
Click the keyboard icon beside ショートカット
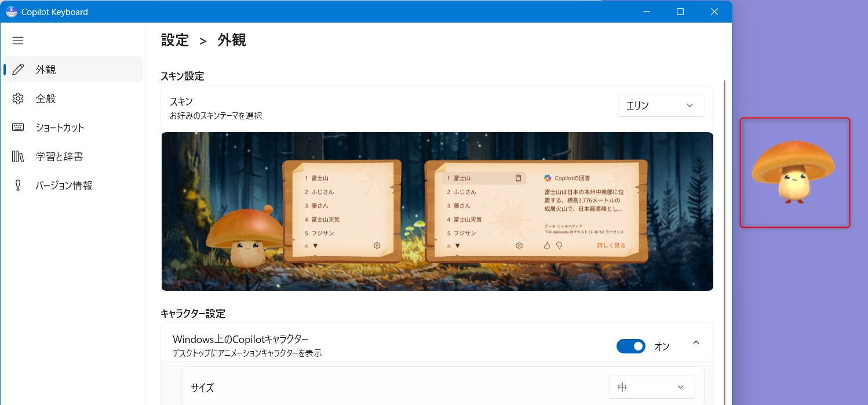[18, 127]
